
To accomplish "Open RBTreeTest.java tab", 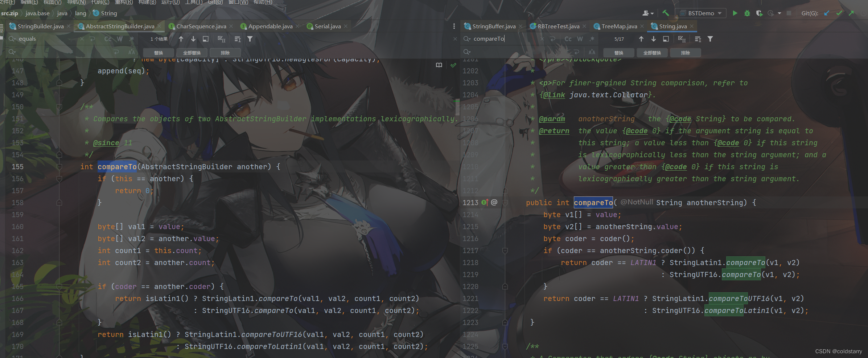I will click(558, 26).
